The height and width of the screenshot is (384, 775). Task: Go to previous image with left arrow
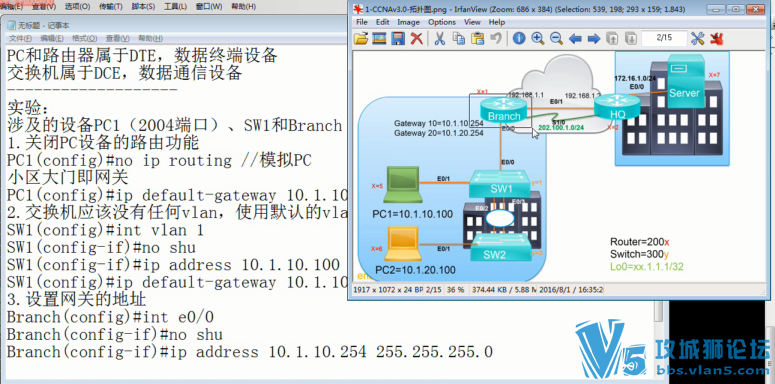tap(575, 39)
